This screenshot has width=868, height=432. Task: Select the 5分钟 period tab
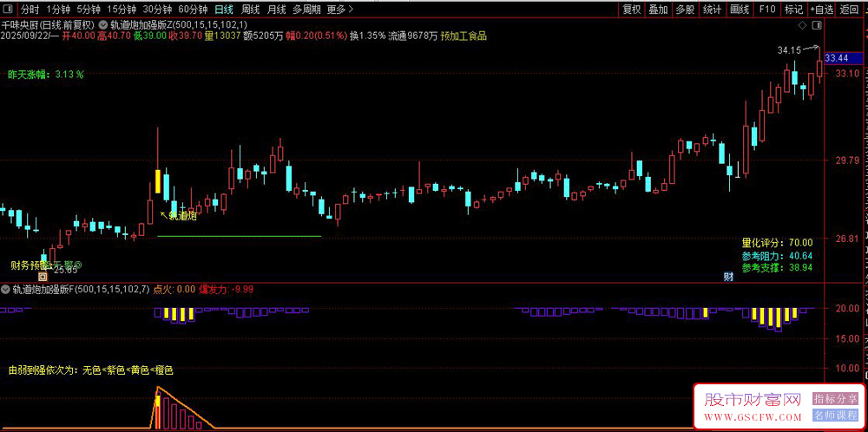pos(89,9)
